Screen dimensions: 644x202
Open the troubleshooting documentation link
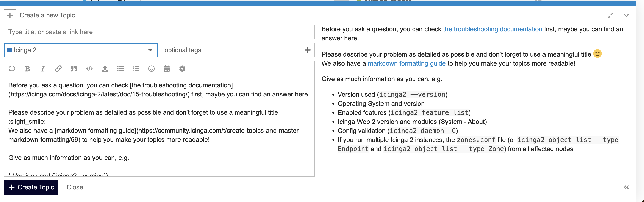(x=492, y=29)
